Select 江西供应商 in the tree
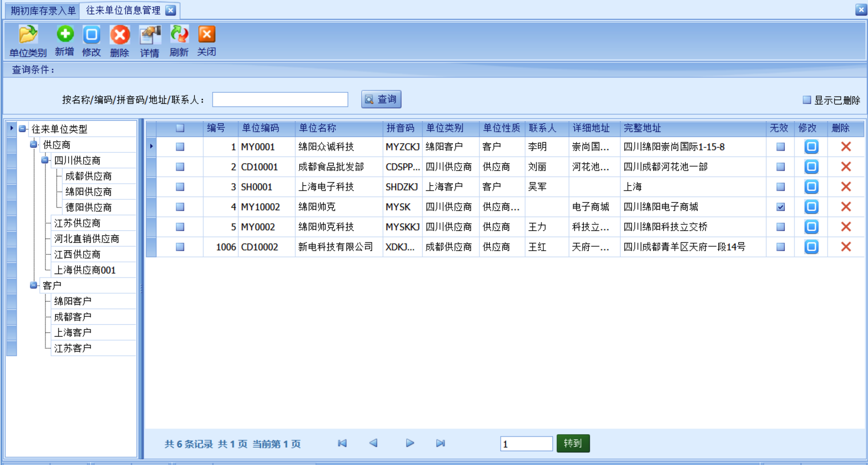 (x=77, y=254)
